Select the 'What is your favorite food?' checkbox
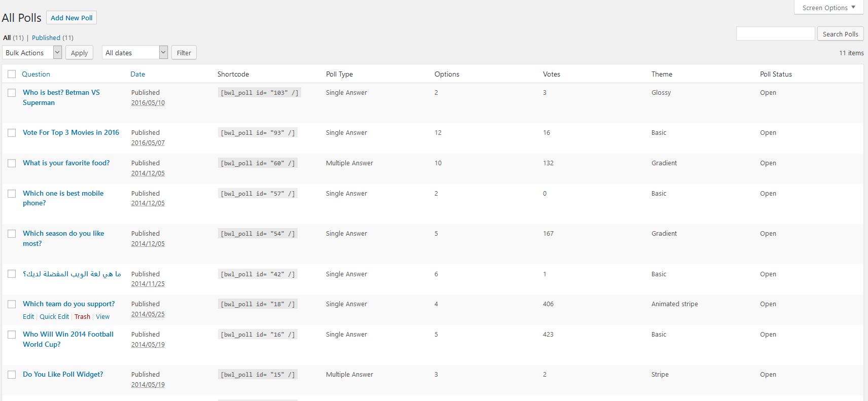The width and height of the screenshot is (868, 401). (x=12, y=163)
